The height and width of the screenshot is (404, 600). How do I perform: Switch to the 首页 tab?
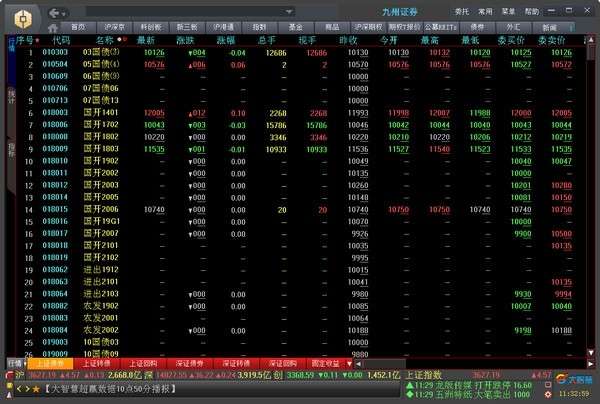(78, 27)
